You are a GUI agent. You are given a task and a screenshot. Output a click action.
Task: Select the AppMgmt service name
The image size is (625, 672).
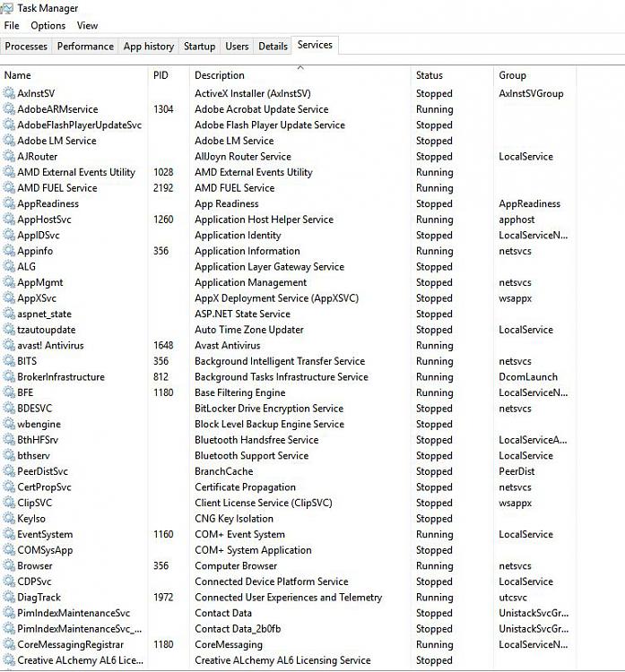point(39,282)
